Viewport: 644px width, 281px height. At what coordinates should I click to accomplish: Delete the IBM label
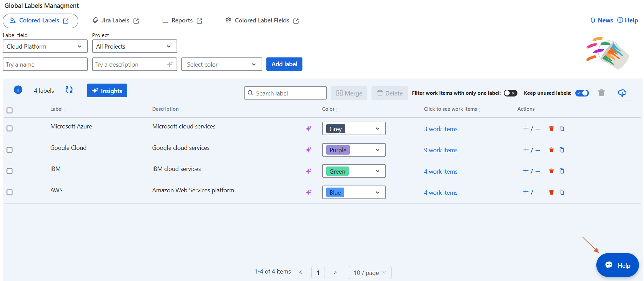point(551,171)
